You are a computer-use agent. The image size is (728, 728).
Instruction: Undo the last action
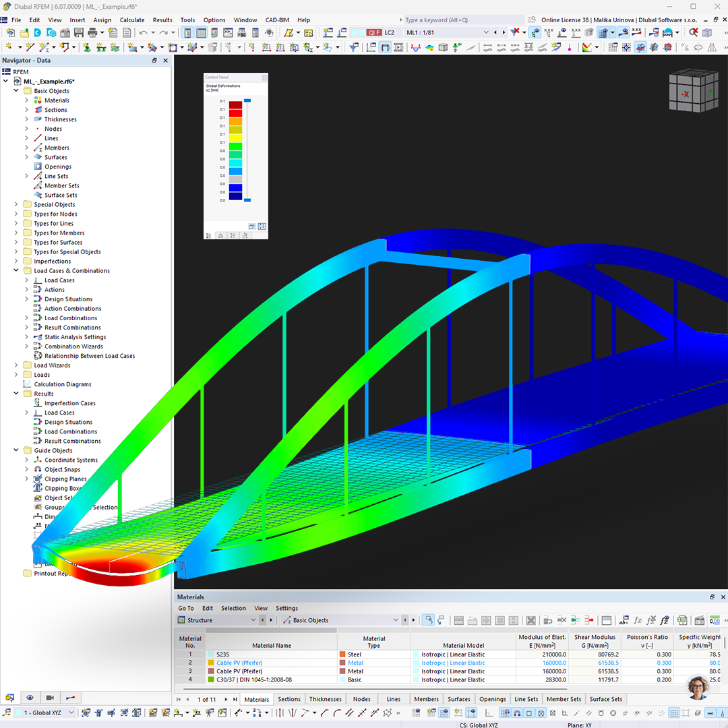click(144, 32)
